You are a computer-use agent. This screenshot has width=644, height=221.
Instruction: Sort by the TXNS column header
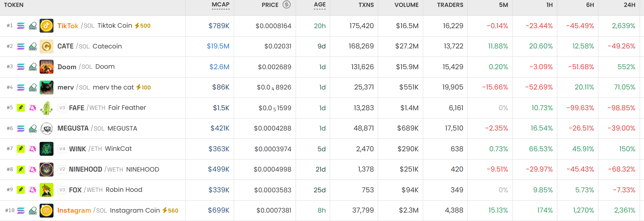[x=366, y=5]
